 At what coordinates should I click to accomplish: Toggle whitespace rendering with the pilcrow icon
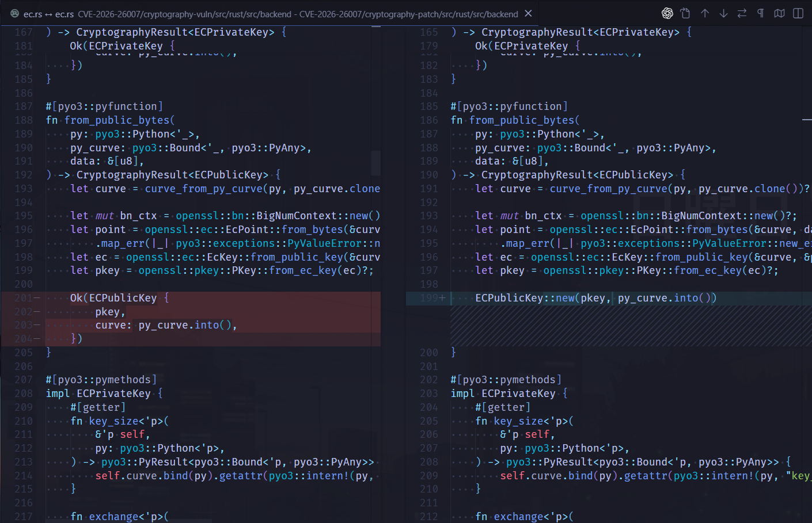760,13
